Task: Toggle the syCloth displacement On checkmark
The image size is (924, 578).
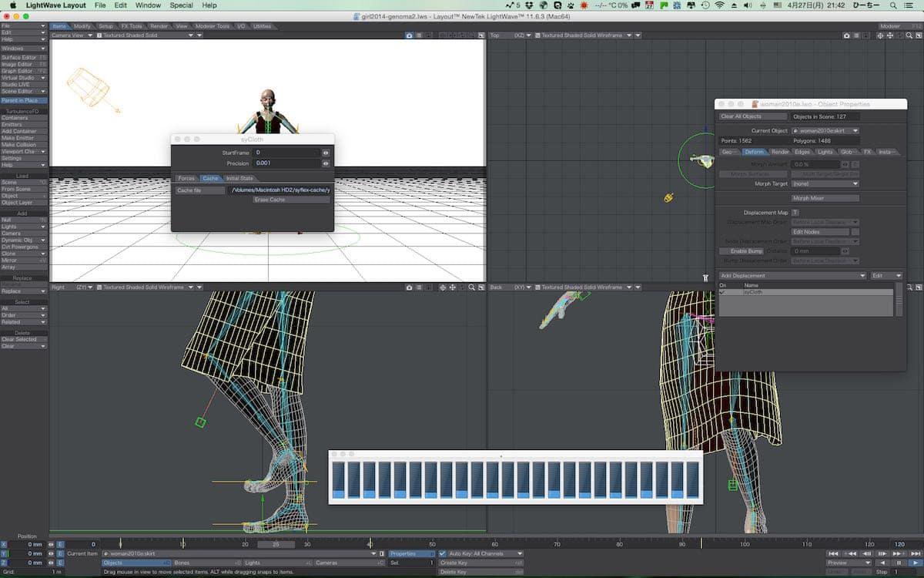Action: tap(722, 292)
